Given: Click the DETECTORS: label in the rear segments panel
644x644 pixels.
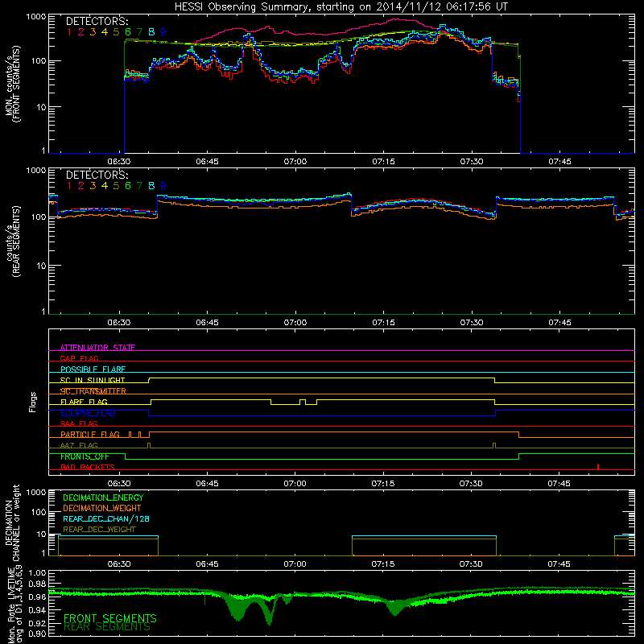Looking at the screenshot, I should (x=97, y=175).
